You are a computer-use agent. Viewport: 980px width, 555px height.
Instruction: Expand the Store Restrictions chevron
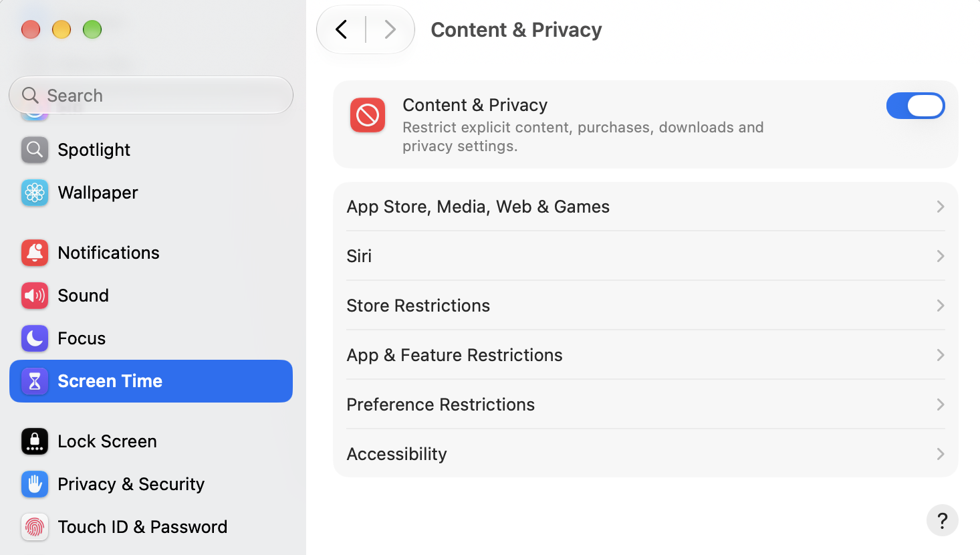point(940,306)
